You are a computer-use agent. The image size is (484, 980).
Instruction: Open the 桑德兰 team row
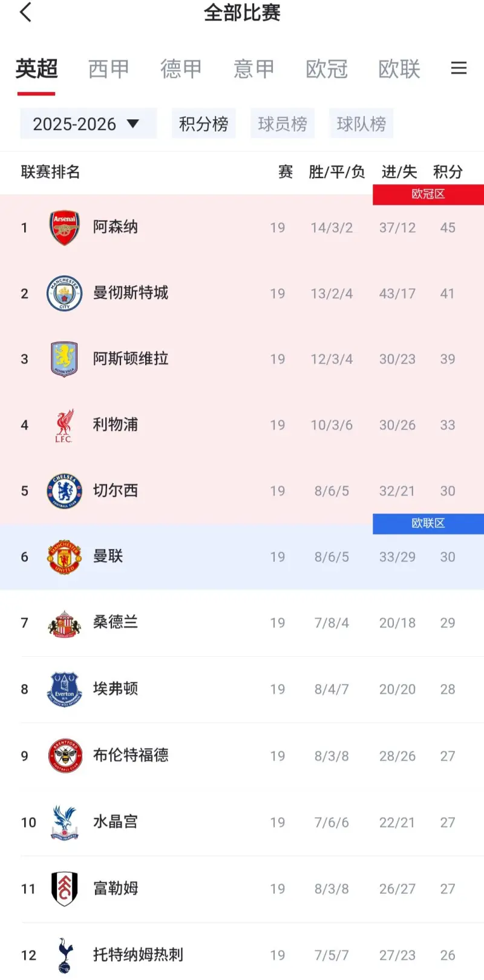click(x=242, y=623)
